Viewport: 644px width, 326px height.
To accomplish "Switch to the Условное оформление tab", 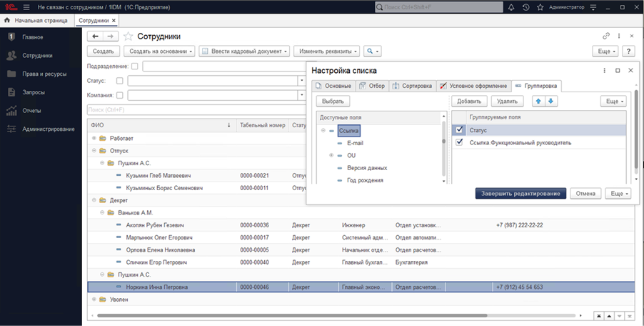I will 473,86.
